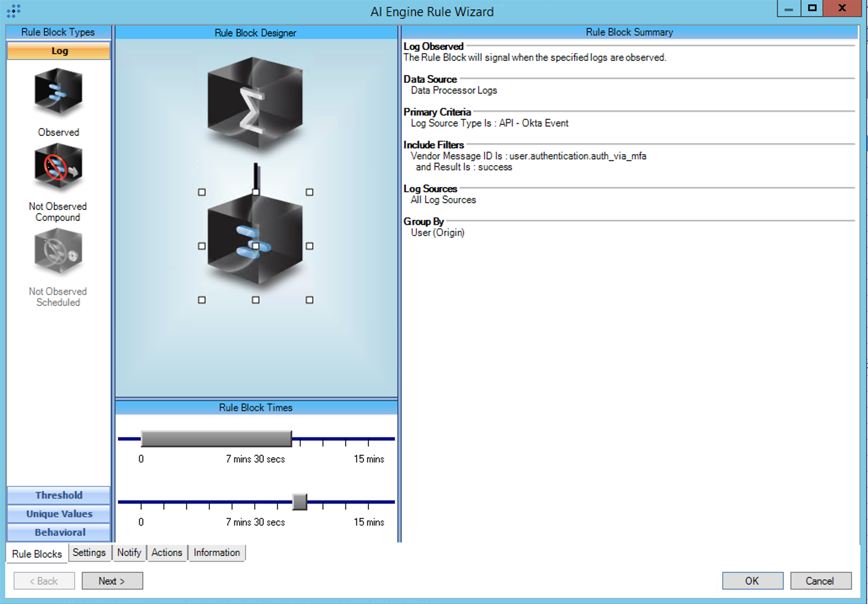This screenshot has height=604, width=868.
Task: Click the upper gray time range bar
Action: pos(216,439)
